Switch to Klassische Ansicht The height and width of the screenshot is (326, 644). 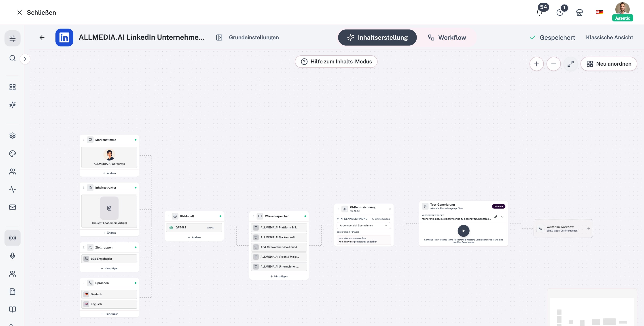609,38
